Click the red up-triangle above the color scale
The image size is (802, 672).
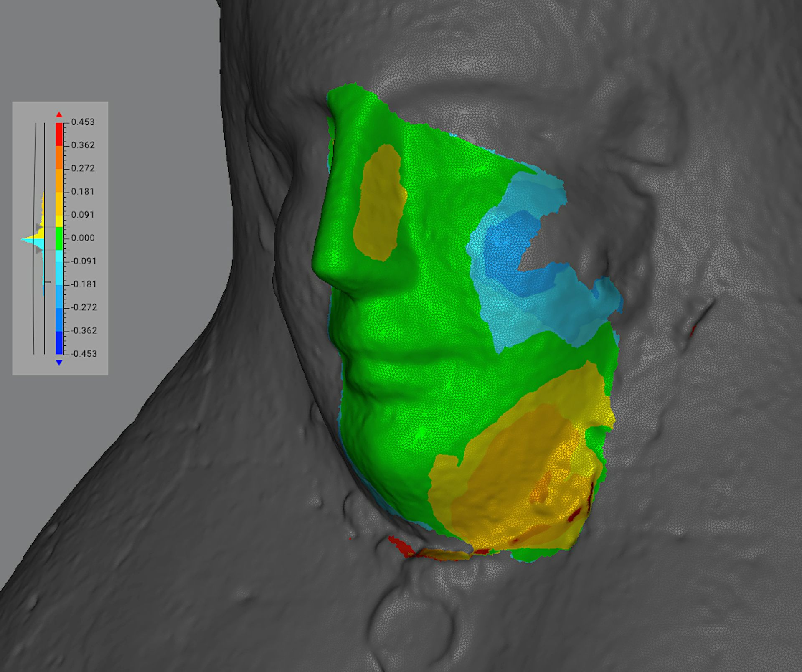click(59, 114)
